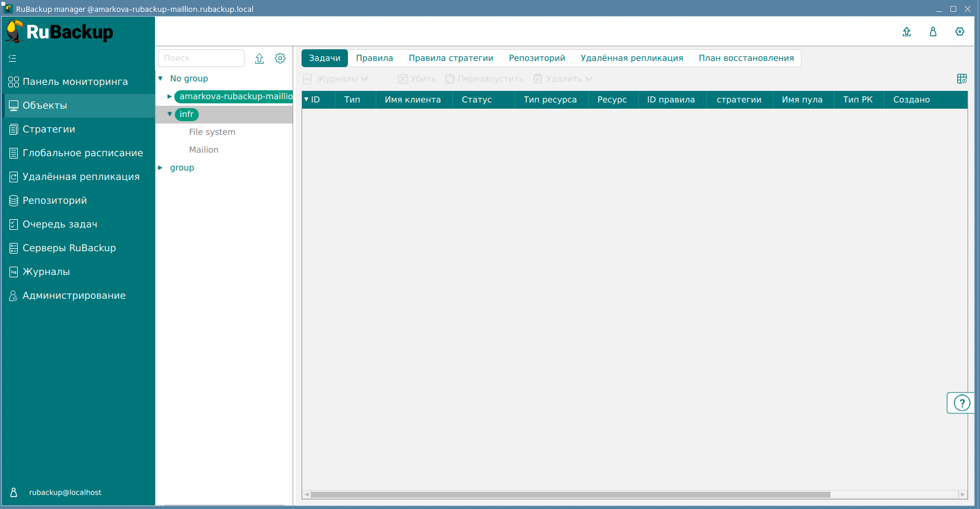Select the Mailion tree item
Image resolution: width=980 pixels, height=509 pixels.
pyautogui.click(x=204, y=150)
